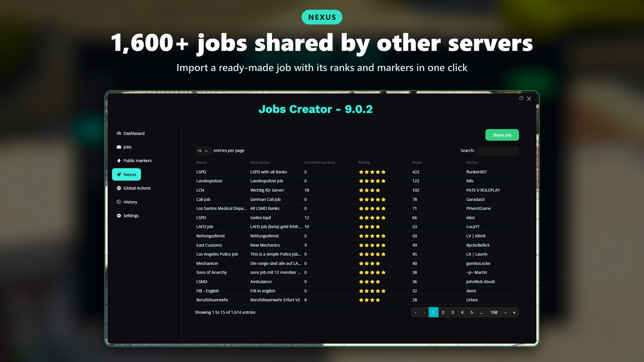This screenshot has height=362, width=644.
Task: Sort table by Rating column header
Action: click(364, 162)
